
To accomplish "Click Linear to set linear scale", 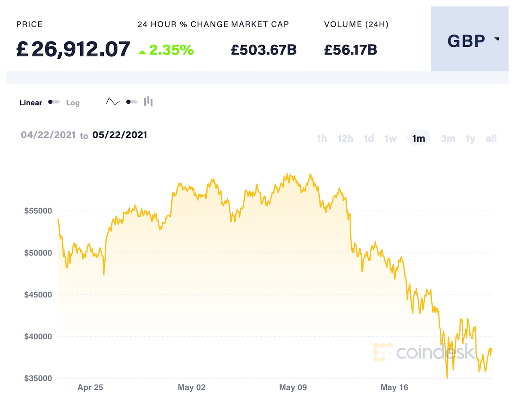I will (30, 103).
